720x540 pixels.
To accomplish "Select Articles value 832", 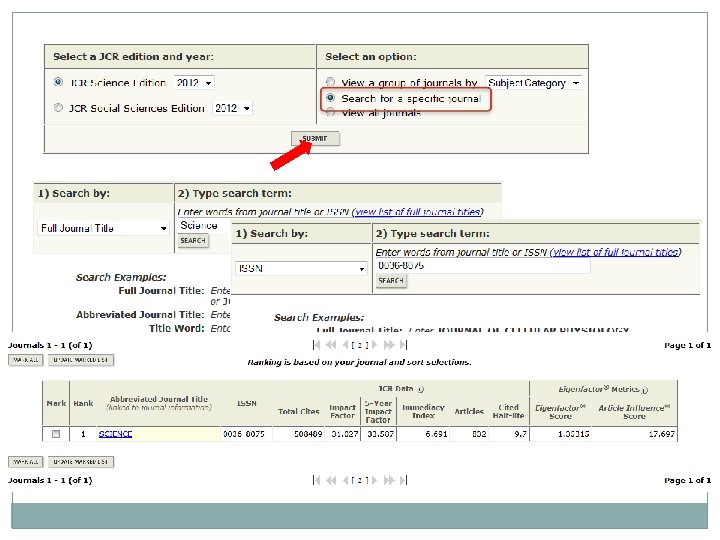I will pyautogui.click(x=479, y=433).
